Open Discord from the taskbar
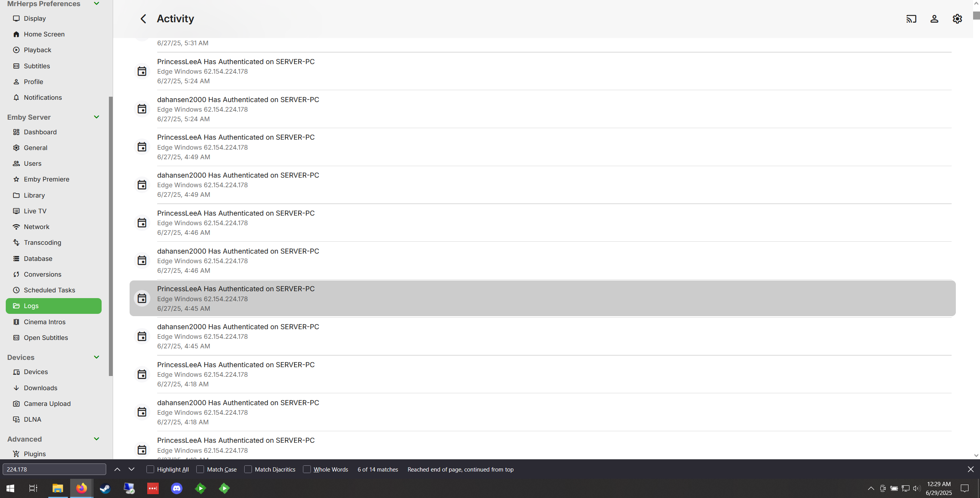This screenshot has width=980, height=498. [x=176, y=488]
